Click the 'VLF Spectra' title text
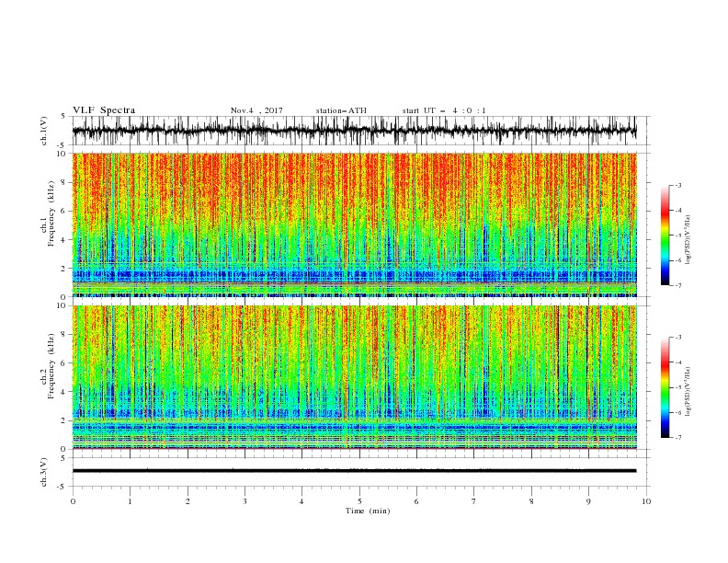The width and height of the screenshot is (728, 563). click(104, 110)
